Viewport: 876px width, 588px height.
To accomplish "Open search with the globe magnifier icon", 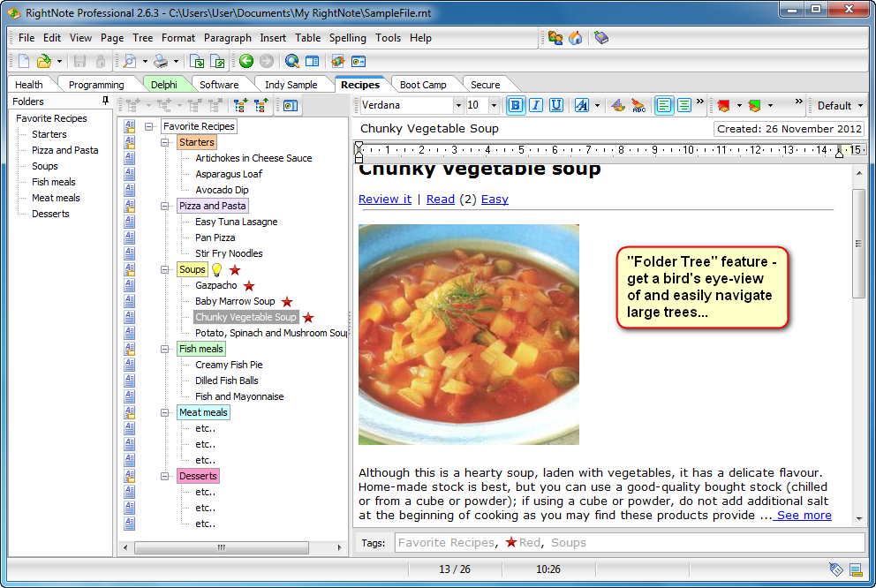I will [x=291, y=61].
